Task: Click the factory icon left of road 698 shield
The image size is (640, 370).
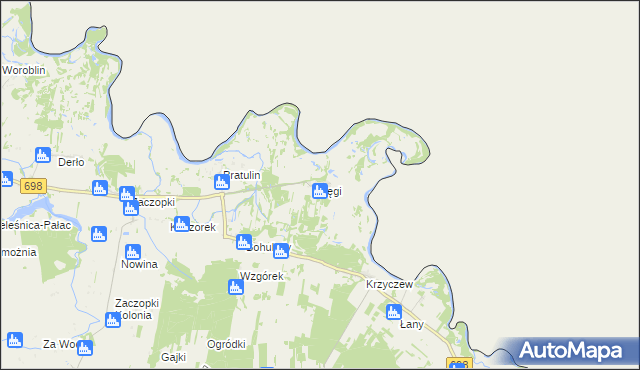Action: (6, 179)
